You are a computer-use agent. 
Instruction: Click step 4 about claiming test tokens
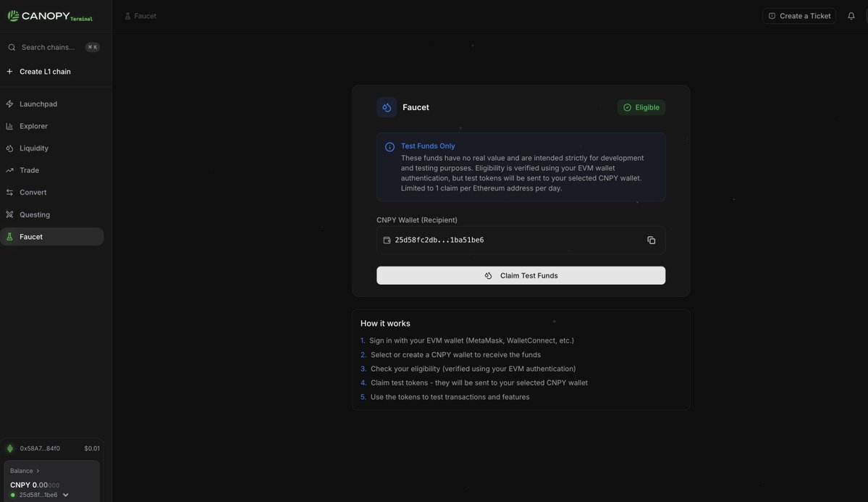(474, 383)
